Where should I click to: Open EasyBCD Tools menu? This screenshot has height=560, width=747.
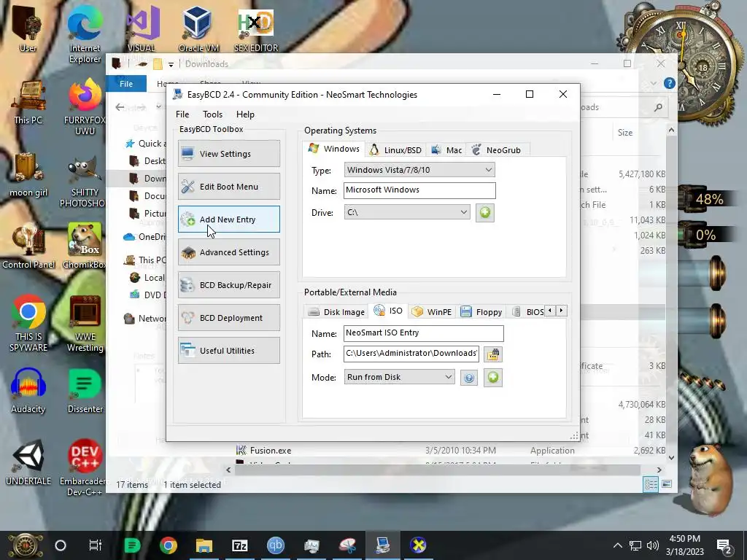click(212, 114)
